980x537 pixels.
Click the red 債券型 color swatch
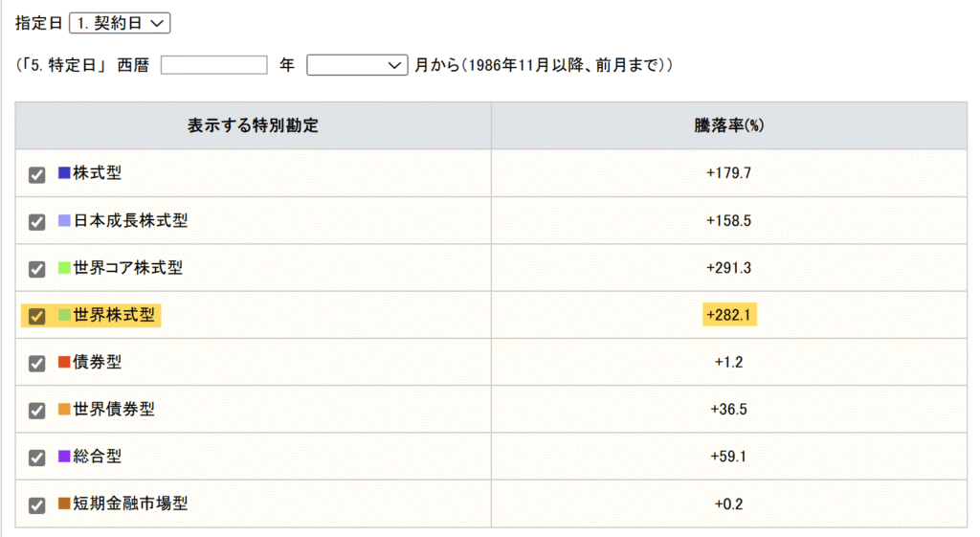pyautogui.click(x=64, y=361)
